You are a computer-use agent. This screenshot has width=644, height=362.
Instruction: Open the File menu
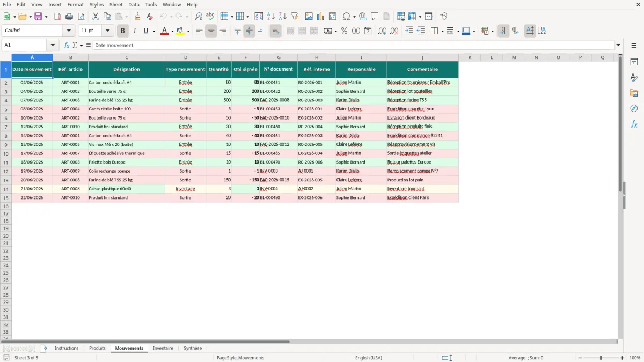[x=7, y=4]
